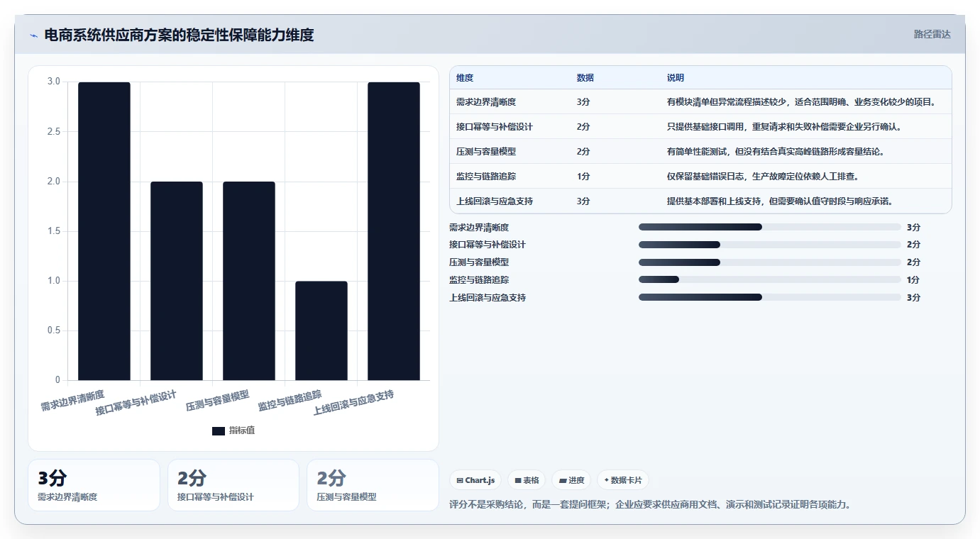
Task: Click the 维度 column header
Action: (x=465, y=78)
